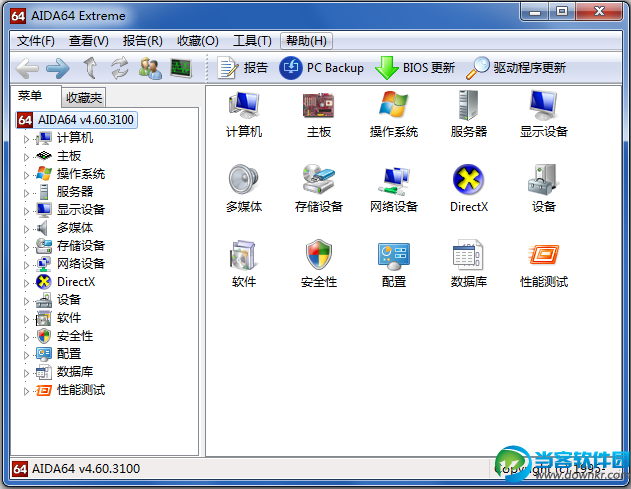Click the Back arrow toolbar icon
This screenshot has width=631, height=489.
coord(27,68)
